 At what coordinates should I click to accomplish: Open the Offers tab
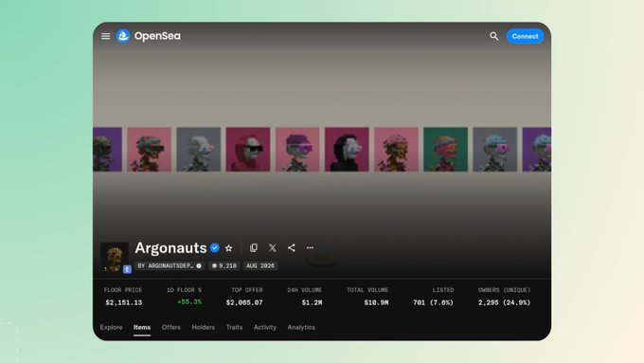point(170,327)
